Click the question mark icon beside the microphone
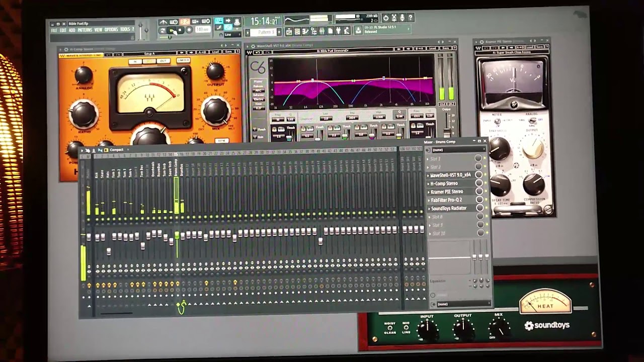 coord(411,18)
